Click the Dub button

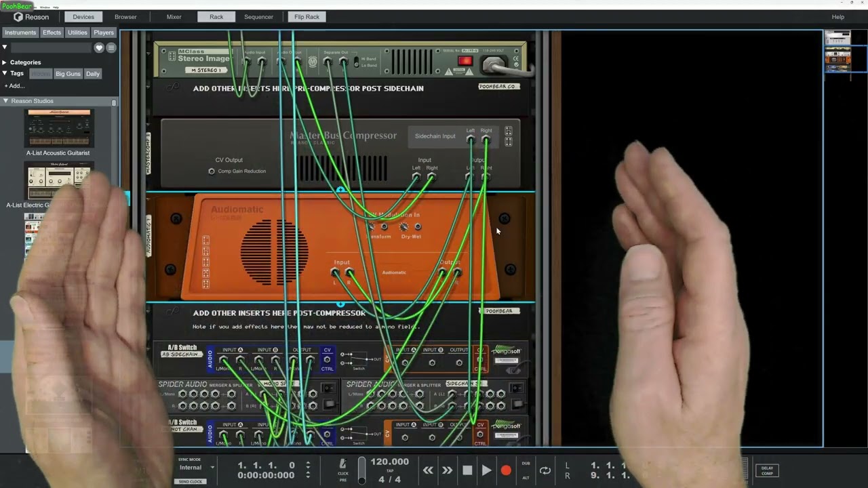(526, 464)
